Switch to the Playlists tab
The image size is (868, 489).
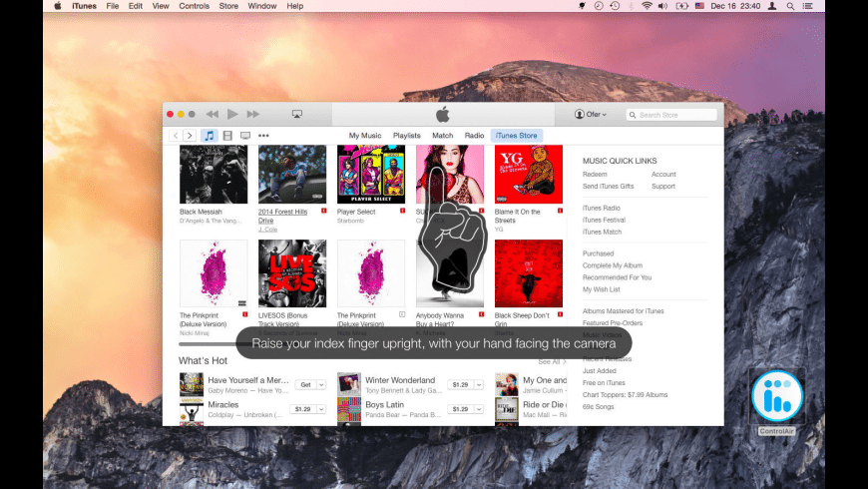406,135
